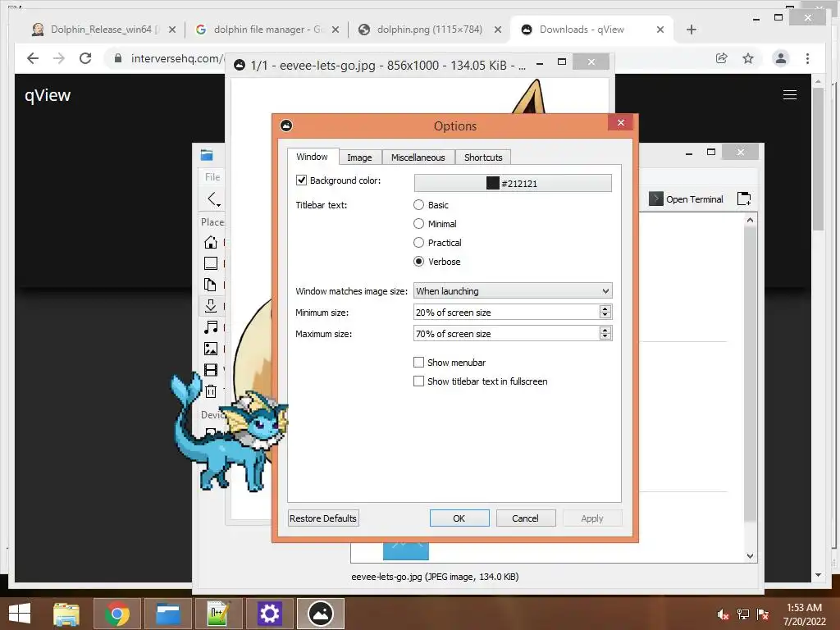Select the Verbose titlebar text option

pos(418,262)
